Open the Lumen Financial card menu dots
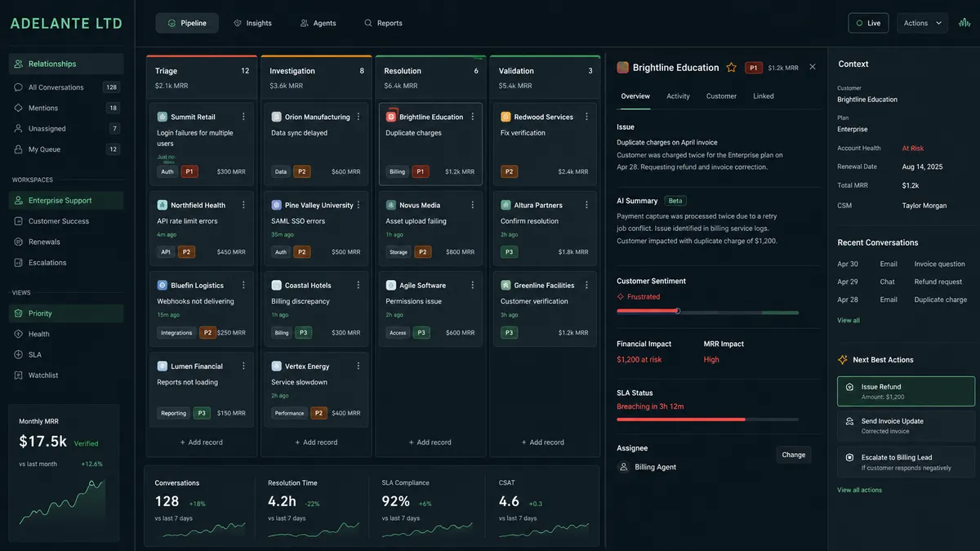Viewport: 980px width, 551px height. tap(243, 367)
